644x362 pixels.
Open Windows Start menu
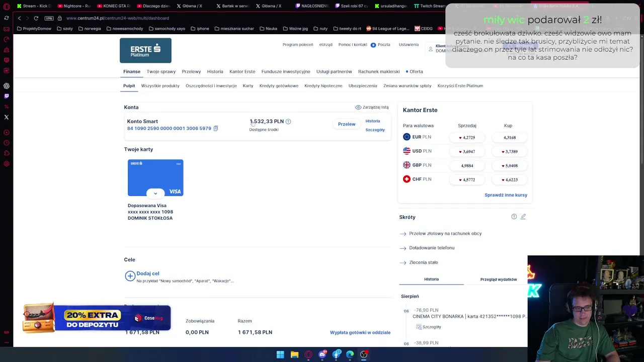tap(280, 355)
